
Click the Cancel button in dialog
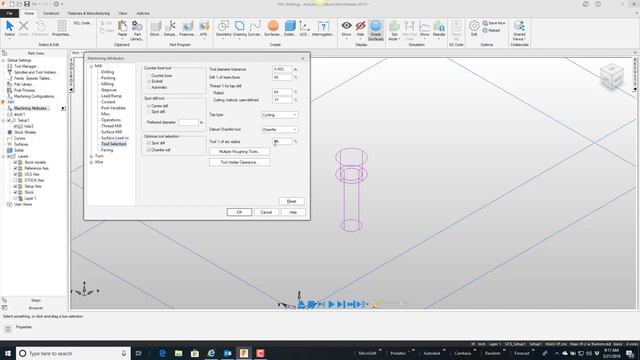266,212
